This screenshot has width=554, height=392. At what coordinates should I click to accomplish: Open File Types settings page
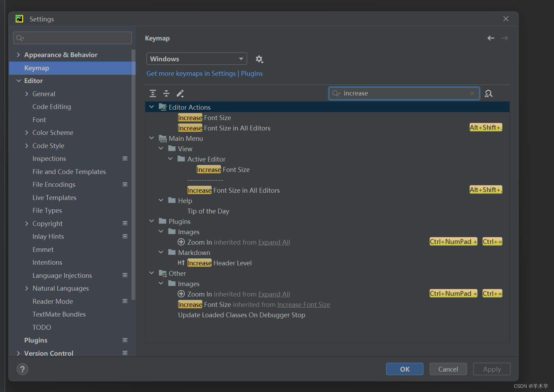pyautogui.click(x=47, y=210)
